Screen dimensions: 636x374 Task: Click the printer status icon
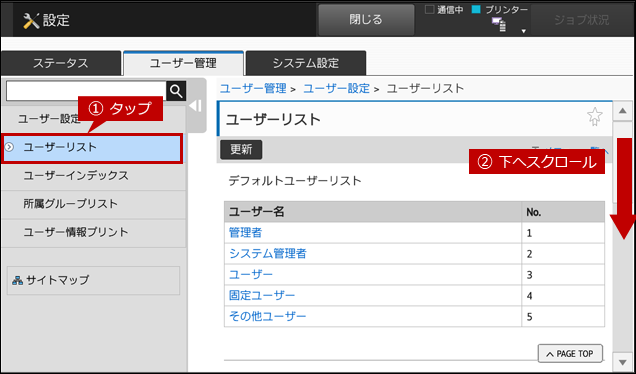click(x=499, y=25)
